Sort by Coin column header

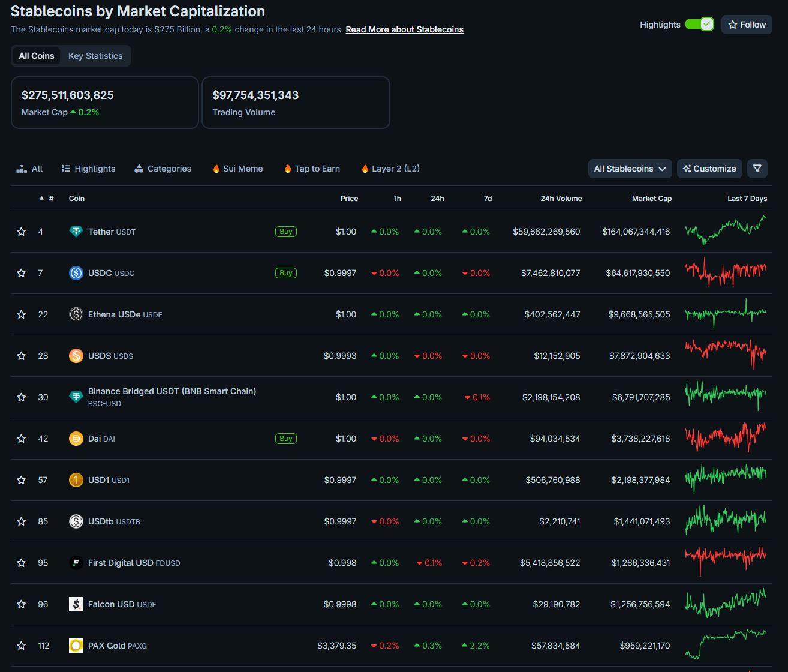coord(77,199)
